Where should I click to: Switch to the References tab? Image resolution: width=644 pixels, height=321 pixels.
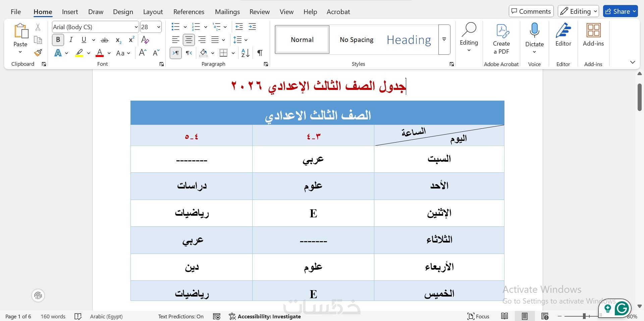189,12
